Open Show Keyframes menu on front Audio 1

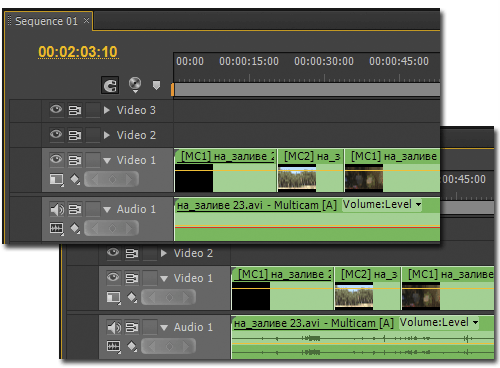click(75, 229)
